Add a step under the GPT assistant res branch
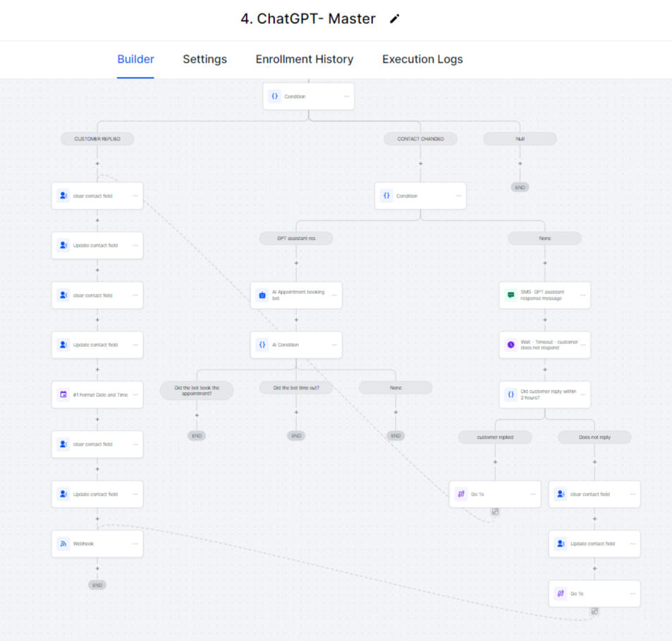 [296, 263]
